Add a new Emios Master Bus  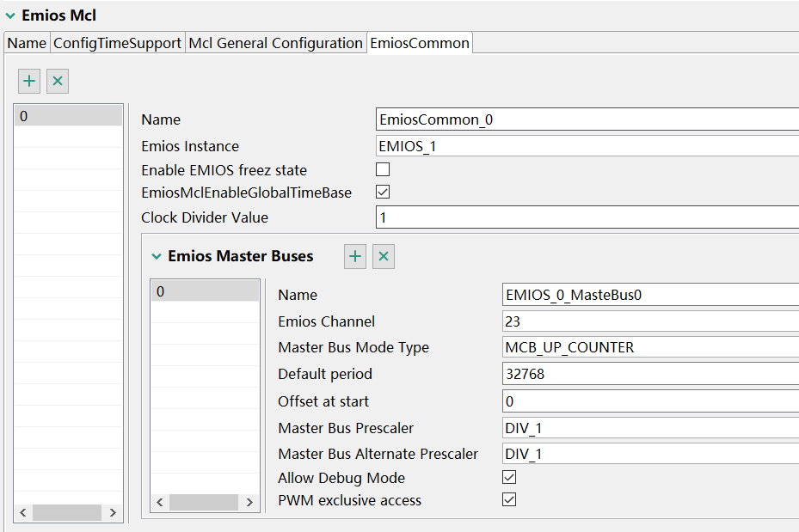(x=355, y=256)
